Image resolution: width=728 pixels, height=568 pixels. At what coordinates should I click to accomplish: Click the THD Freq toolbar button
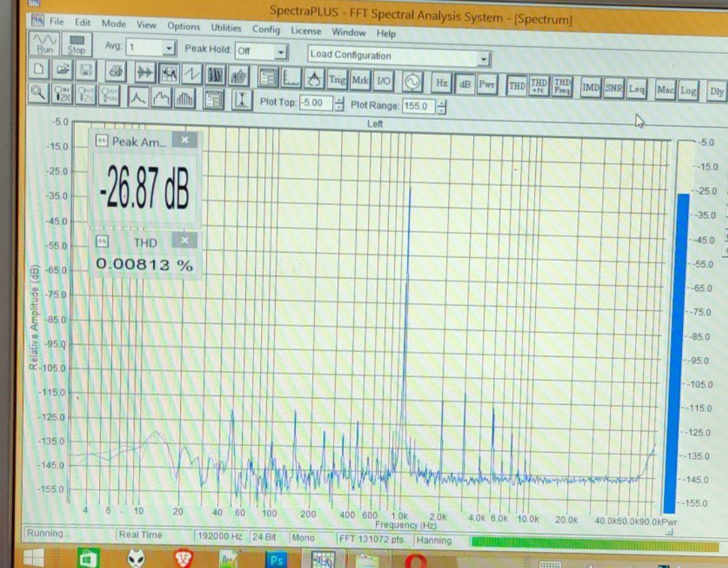pos(562,87)
